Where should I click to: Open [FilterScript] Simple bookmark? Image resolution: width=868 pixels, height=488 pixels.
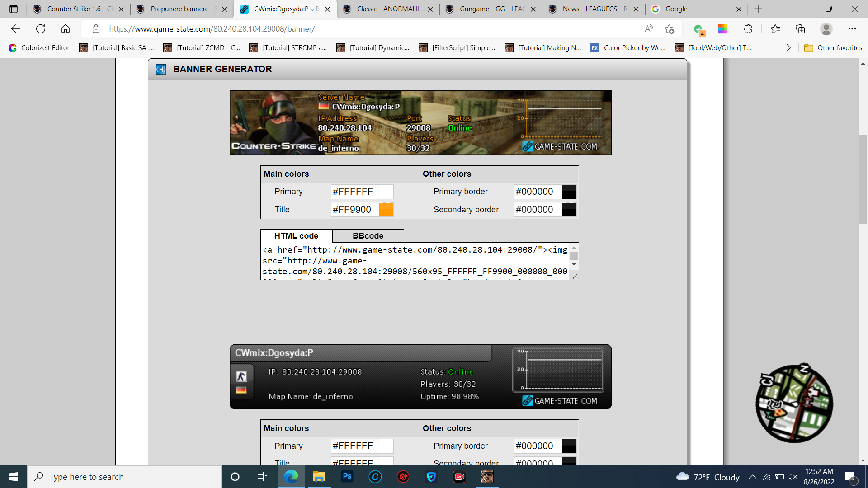457,48
